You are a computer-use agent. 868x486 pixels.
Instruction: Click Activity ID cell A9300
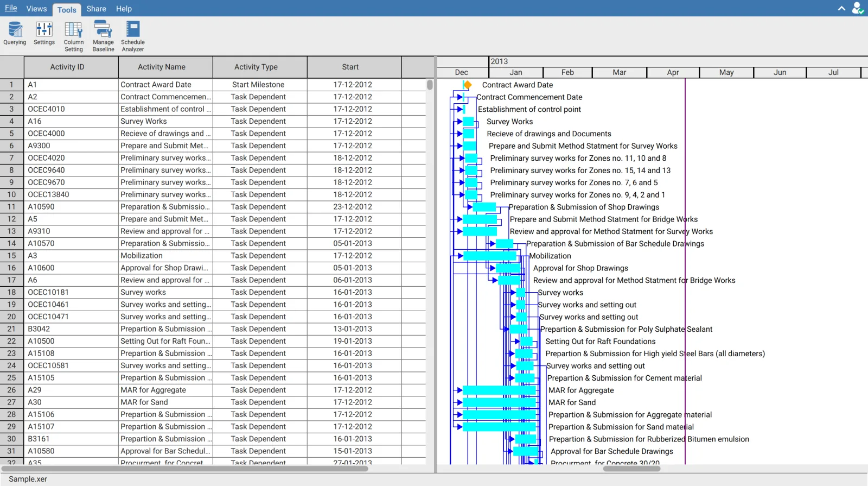coord(71,146)
